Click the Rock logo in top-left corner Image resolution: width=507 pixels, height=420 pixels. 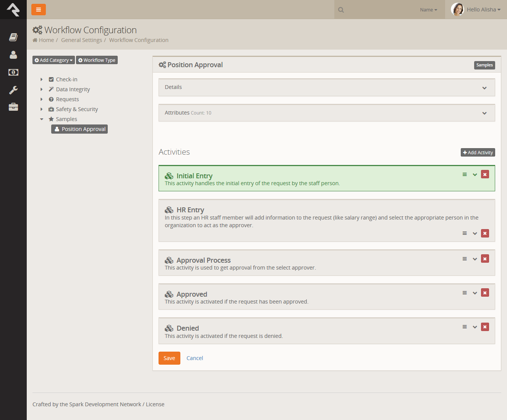tap(13, 10)
